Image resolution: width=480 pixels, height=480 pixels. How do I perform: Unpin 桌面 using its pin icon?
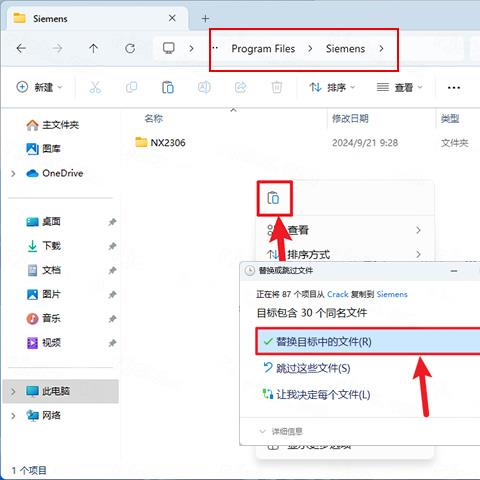tap(112, 222)
